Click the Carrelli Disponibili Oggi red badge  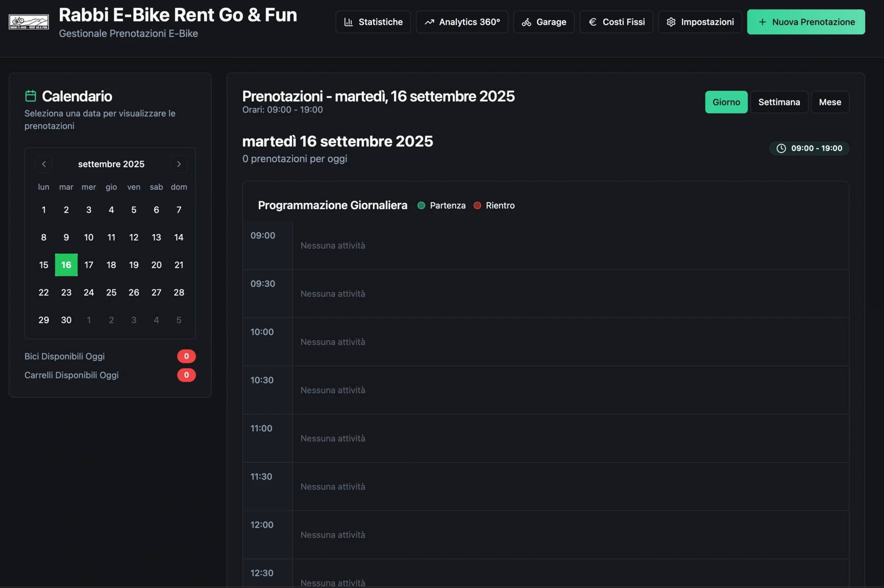coord(186,375)
